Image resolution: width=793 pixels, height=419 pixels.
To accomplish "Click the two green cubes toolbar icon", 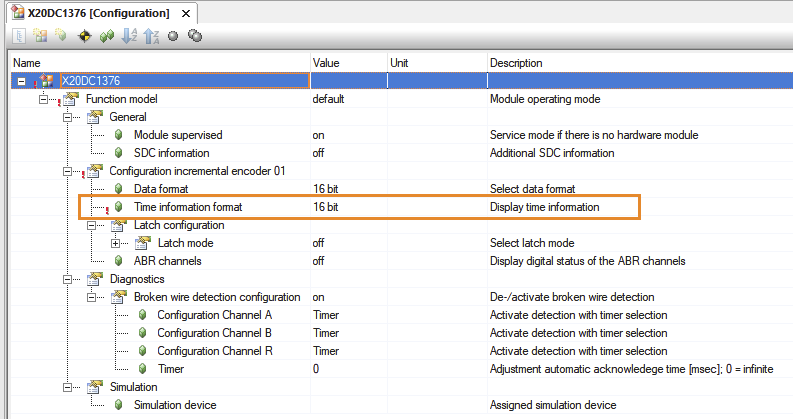I will [107, 36].
